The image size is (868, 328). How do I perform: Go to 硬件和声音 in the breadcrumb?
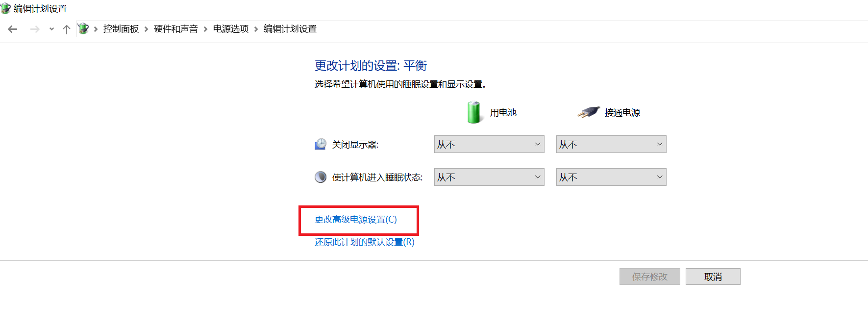pos(176,29)
